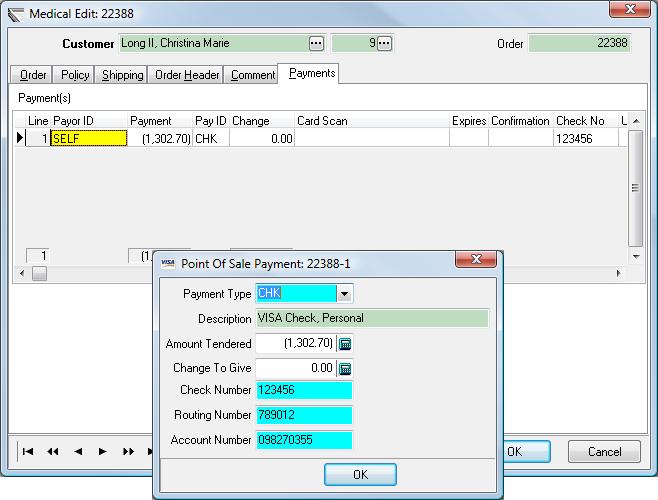The image size is (658, 500).
Task: Click grid vertical scrollbar up arrow
Action: (x=636, y=121)
